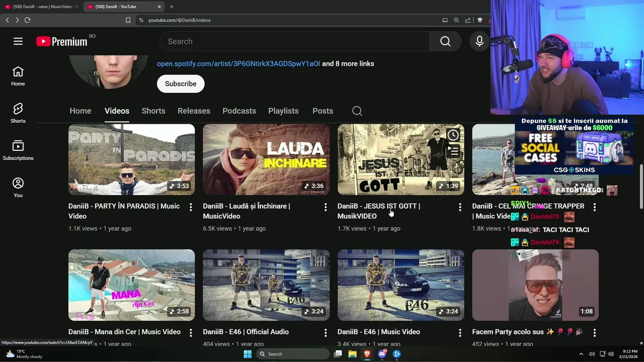Open the channel Releases tab
This screenshot has width=644, height=362.
point(194,111)
